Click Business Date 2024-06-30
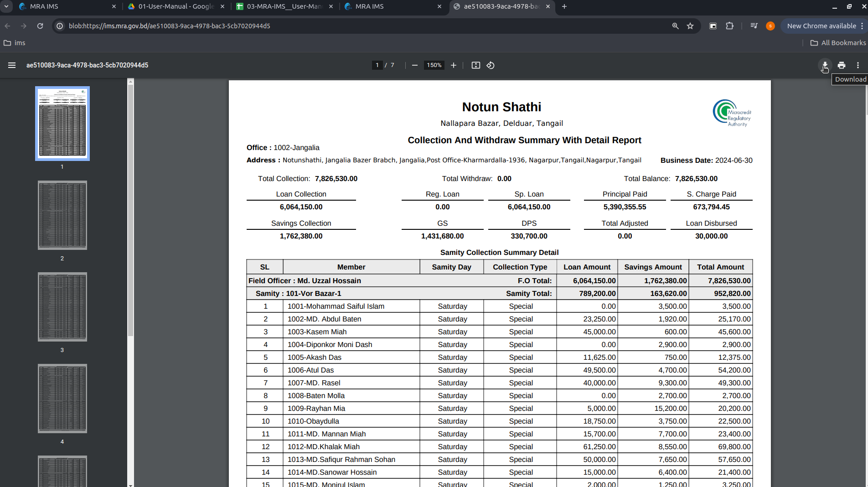Image resolution: width=868 pixels, height=487 pixels. 706,161
